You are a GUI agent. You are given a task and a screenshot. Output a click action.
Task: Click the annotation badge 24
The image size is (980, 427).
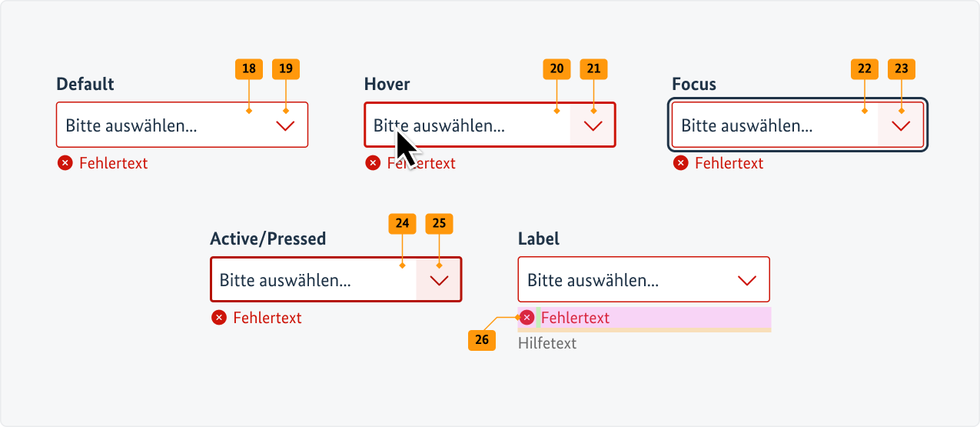(402, 224)
